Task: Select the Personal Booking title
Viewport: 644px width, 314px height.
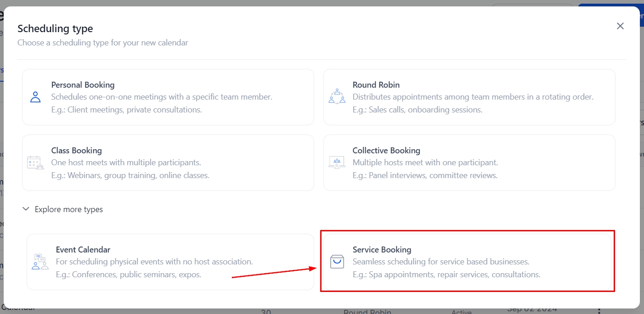Action: pos(83,85)
